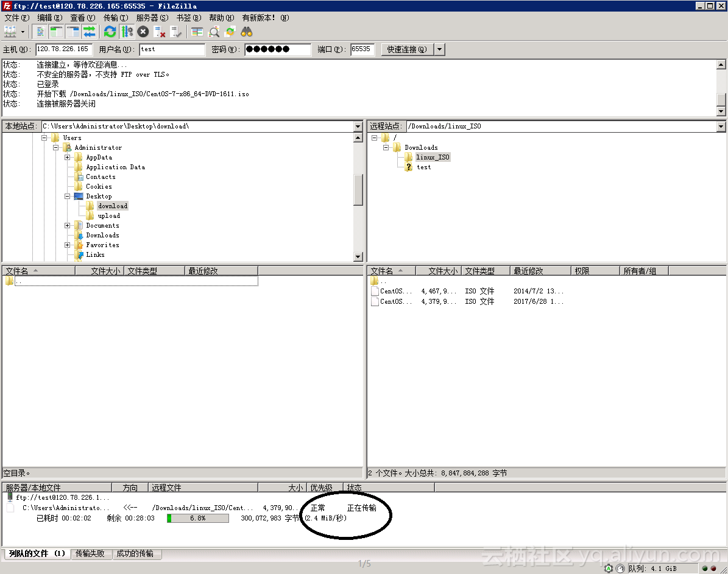Refresh the file and folder lists
The width and height of the screenshot is (728, 574).
[x=110, y=32]
